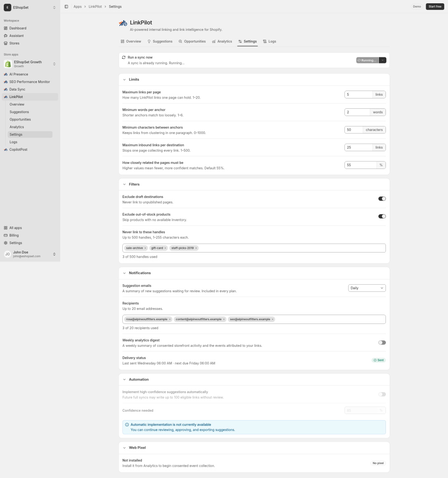The image size is (448, 478).
Task: Click Maximum links per page field
Action: point(358,94)
